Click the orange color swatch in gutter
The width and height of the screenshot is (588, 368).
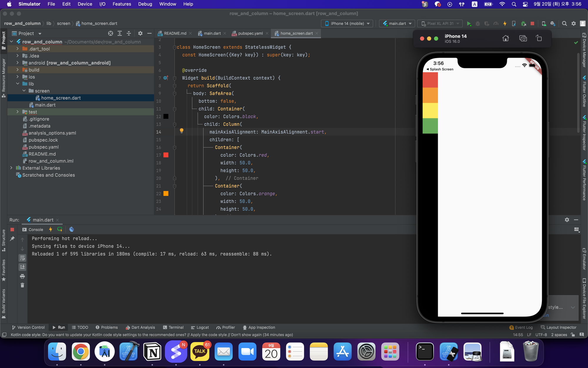point(166,194)
